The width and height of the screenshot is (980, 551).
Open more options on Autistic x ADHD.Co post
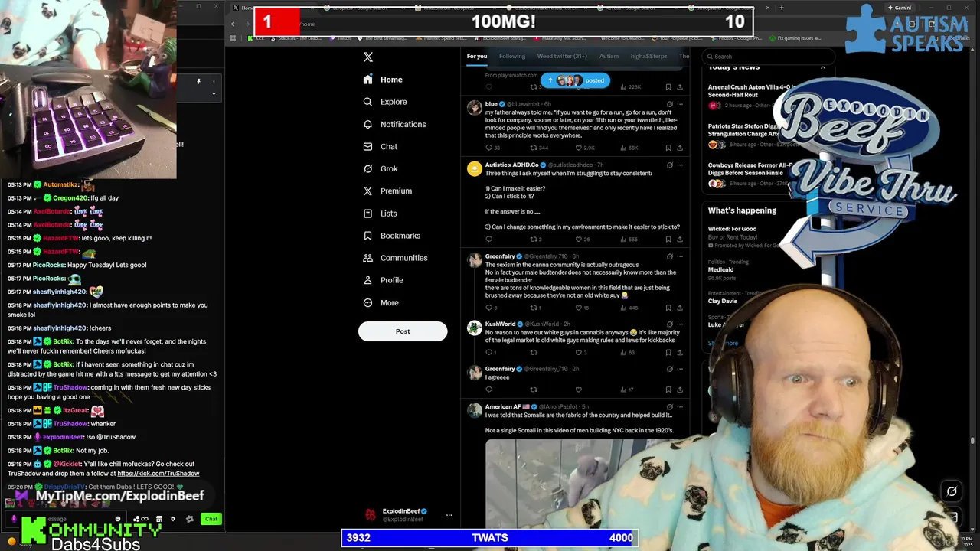tap(680, 165)
